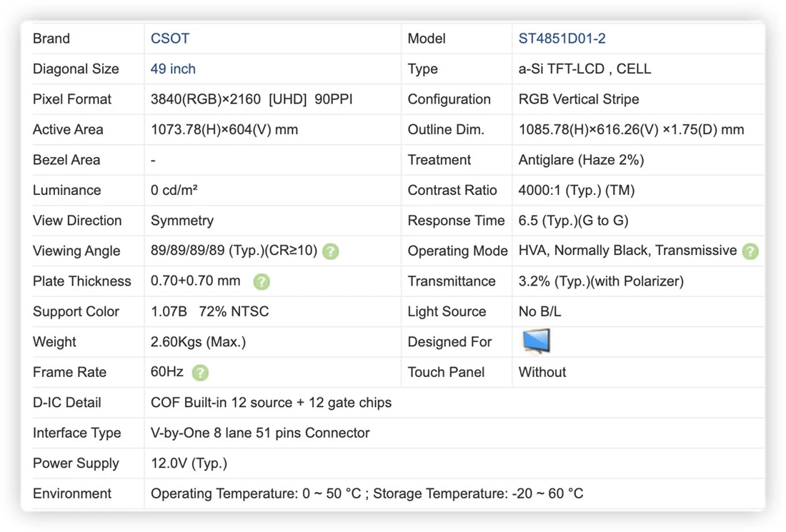Click the Antiglare treatment value
The image size is (786, 532).
click(581, 160)
